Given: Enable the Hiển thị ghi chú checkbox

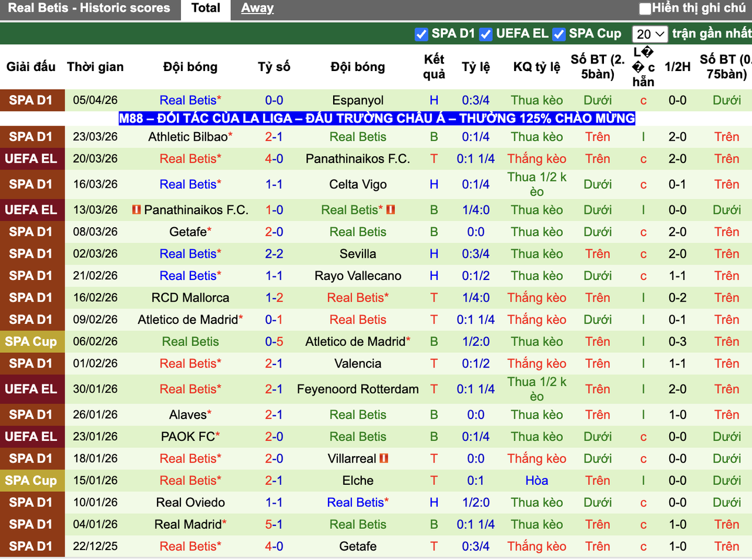Looking at the screenshot, I should point(644,8).
